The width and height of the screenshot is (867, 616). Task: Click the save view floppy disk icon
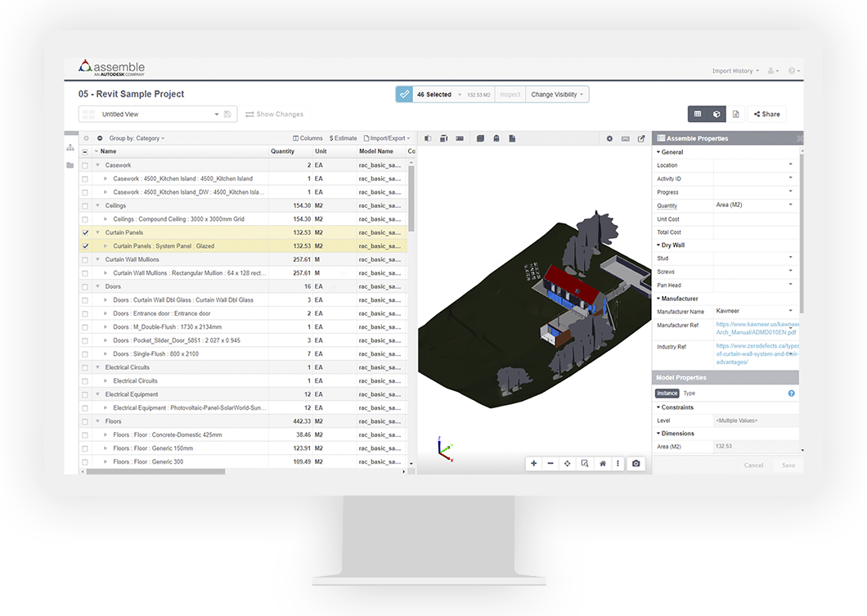pos(227,114)
